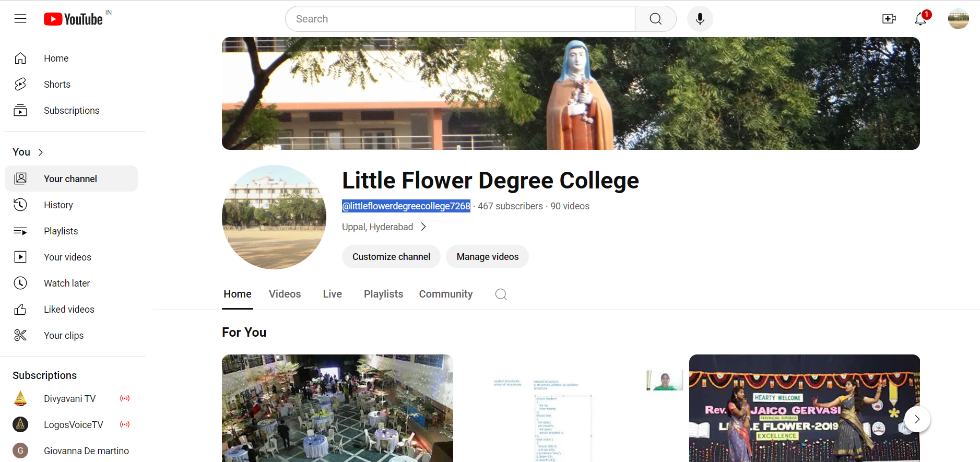
Task: Open the notifications bell
Action: [x=920, y=19]
